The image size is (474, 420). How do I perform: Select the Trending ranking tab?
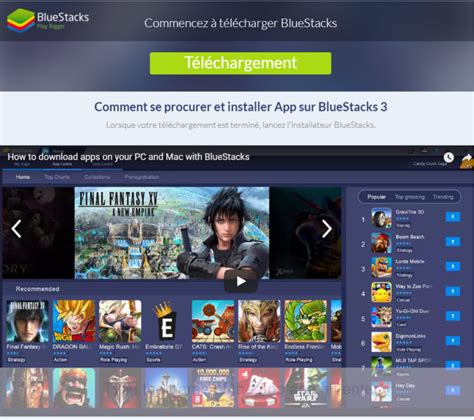443,197
